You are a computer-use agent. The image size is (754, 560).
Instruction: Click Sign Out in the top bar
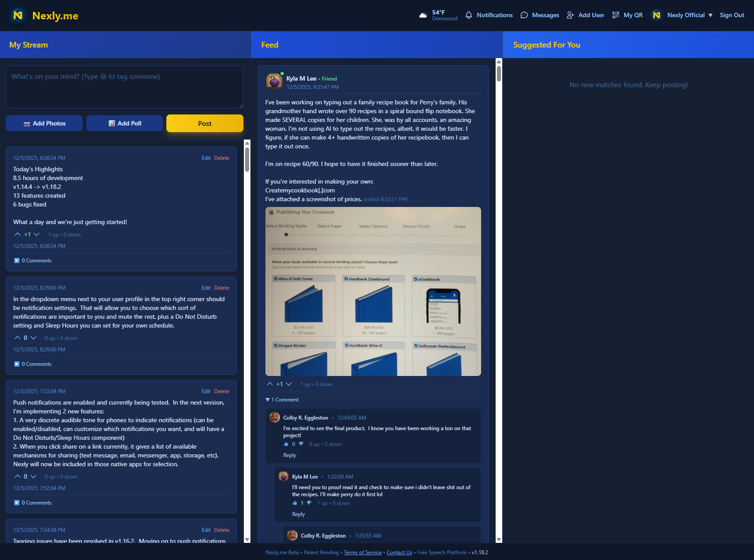[x=732, y=15]
